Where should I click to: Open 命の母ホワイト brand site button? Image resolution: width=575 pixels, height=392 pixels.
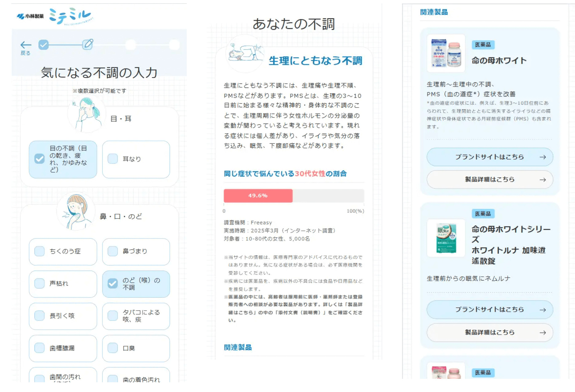pyautogui.click(x=490, y=157)
